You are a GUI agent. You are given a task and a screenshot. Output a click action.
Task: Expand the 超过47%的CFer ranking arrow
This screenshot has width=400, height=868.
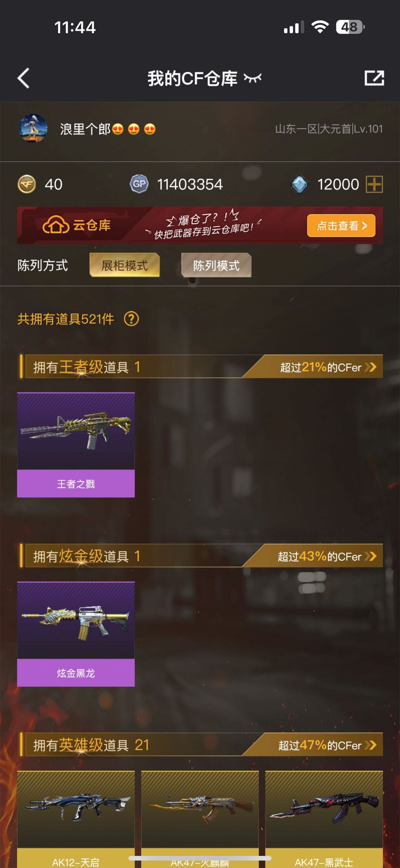pos(370,745)
